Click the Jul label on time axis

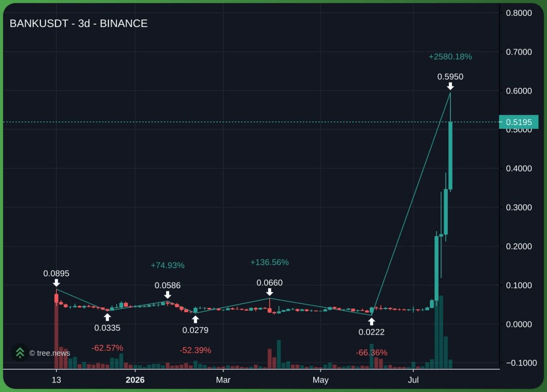coord(413,380)
